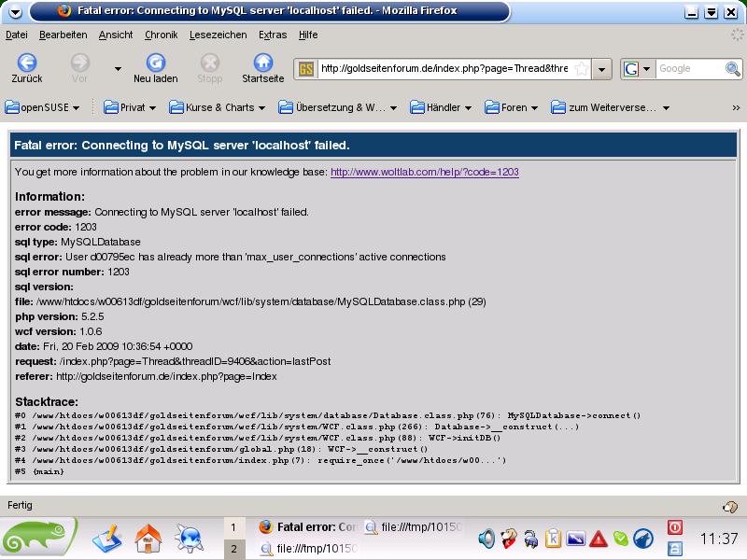Show more bookmarks with the chevron

pos(736,108)
